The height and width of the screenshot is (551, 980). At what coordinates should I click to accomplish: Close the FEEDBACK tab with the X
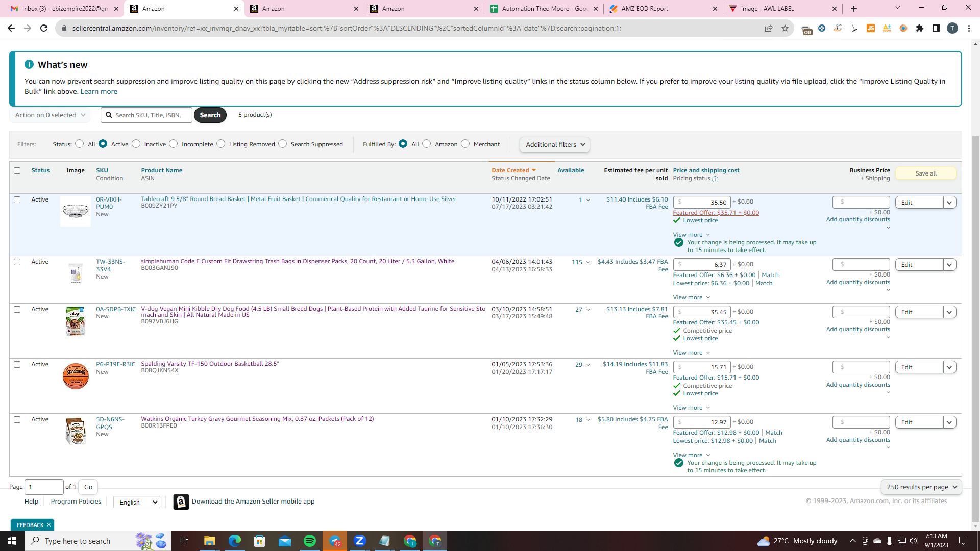tap(49, 525)
